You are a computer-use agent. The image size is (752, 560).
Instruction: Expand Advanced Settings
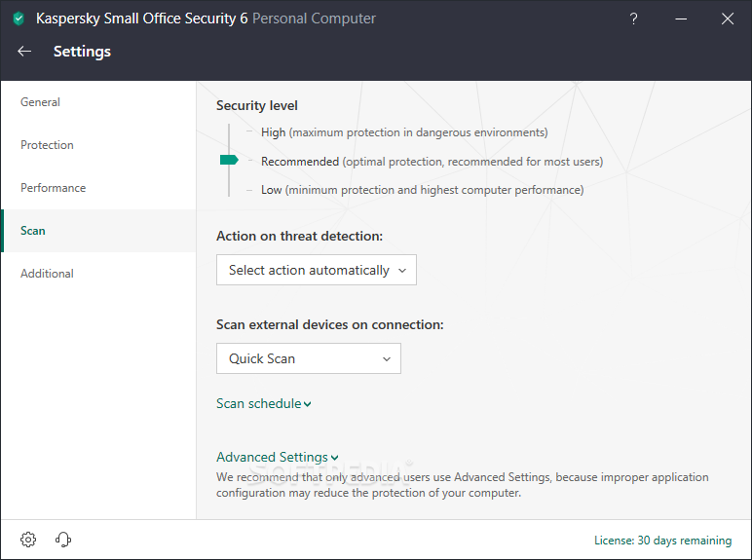coord(278,457)
